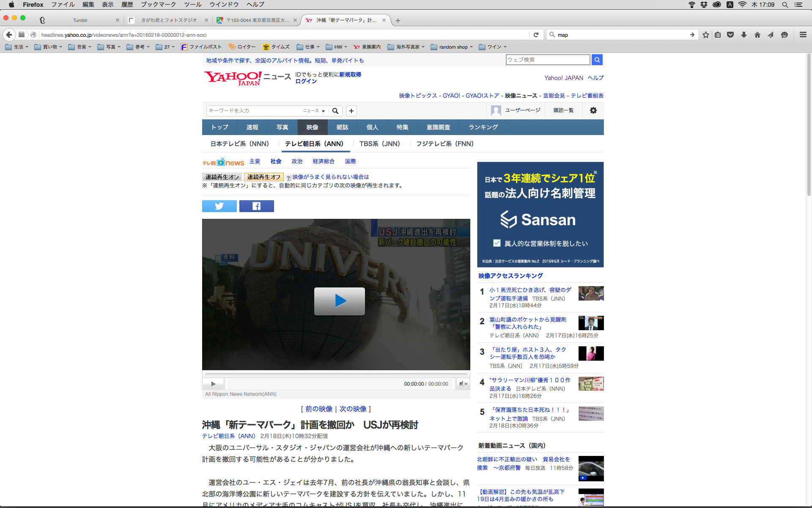Bookmark this page with star icon
812x508 pixels.
coord(705,35)
